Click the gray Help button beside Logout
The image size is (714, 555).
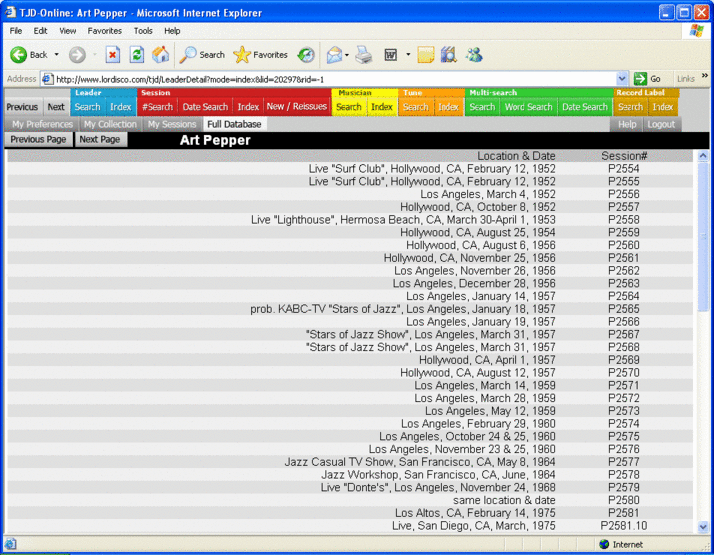(x=627, y=124)
